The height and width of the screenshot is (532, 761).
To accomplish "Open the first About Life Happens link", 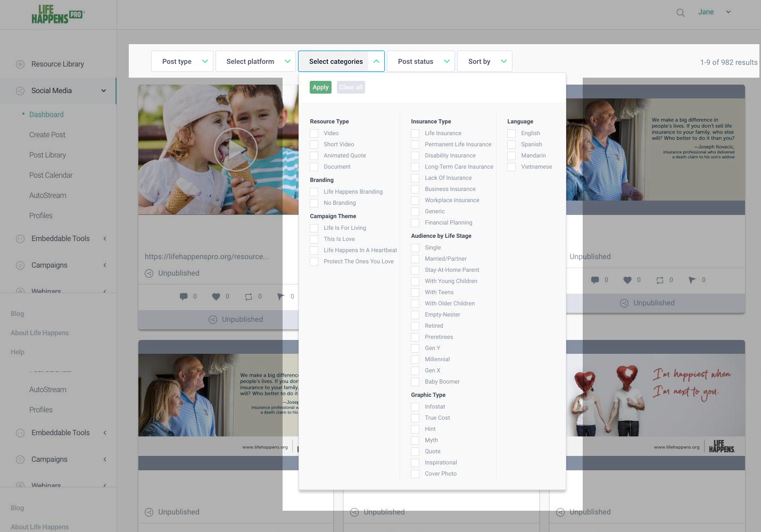I will click(x=40, y=333).
